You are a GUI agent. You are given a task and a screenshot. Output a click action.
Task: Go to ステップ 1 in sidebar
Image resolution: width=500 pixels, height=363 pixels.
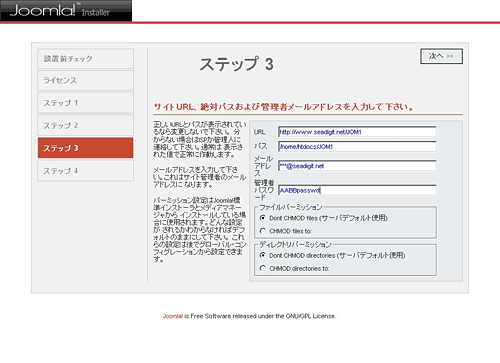(x=86, y=103)
